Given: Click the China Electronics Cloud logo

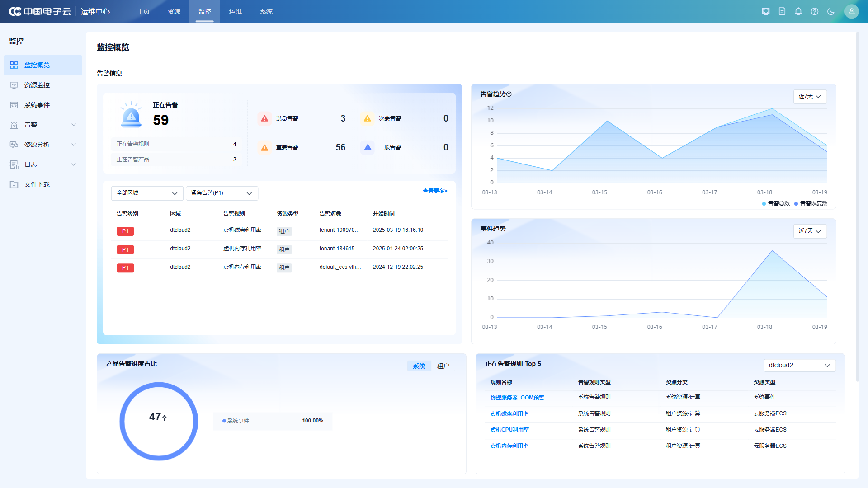Looking at the screenshot, I should tap(40, 11).
